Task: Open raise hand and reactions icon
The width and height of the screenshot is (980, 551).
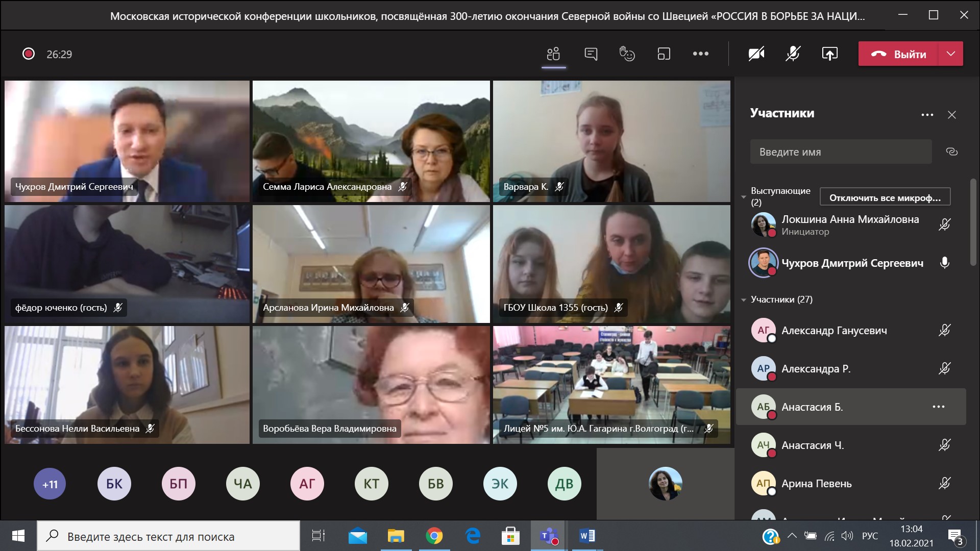Action: 627,54
